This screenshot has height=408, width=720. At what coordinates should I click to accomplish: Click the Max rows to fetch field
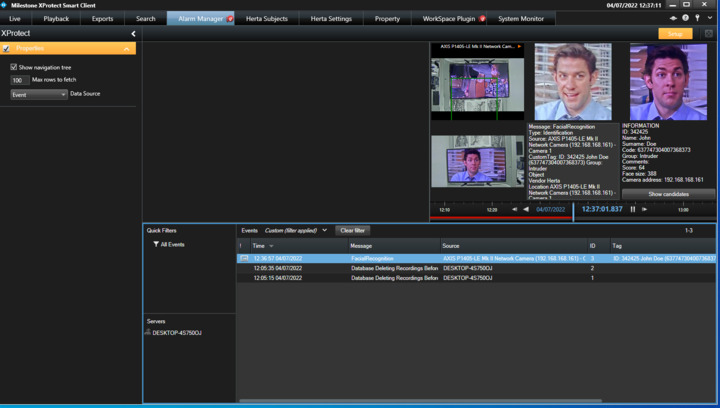(19, 80)
